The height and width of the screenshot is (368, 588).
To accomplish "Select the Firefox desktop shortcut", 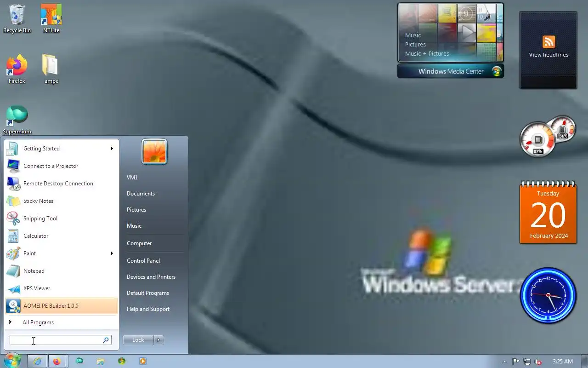I will pos(17,69).
